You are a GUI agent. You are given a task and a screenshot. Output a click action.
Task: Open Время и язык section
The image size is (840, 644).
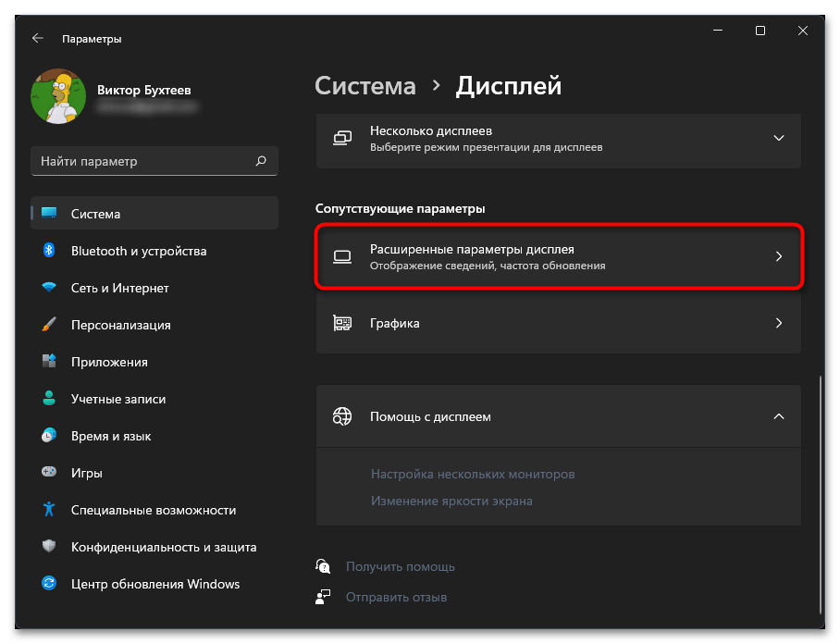[154, 436]
